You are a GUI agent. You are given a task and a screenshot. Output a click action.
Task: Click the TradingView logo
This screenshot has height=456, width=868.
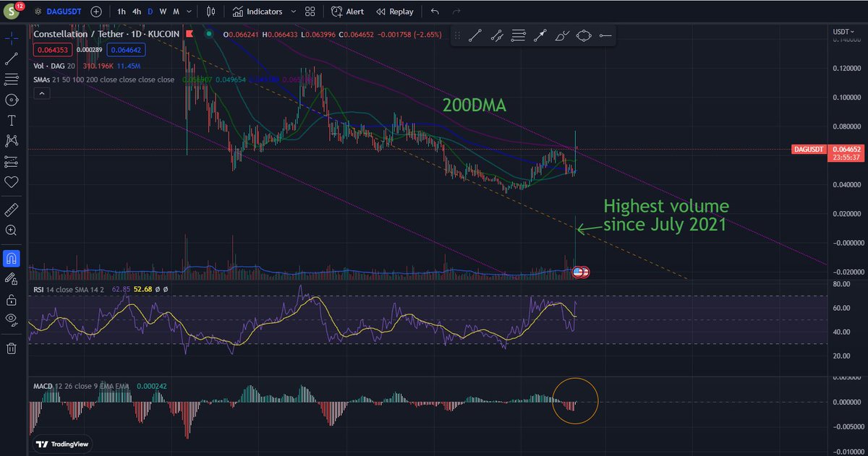coord(62,445)
